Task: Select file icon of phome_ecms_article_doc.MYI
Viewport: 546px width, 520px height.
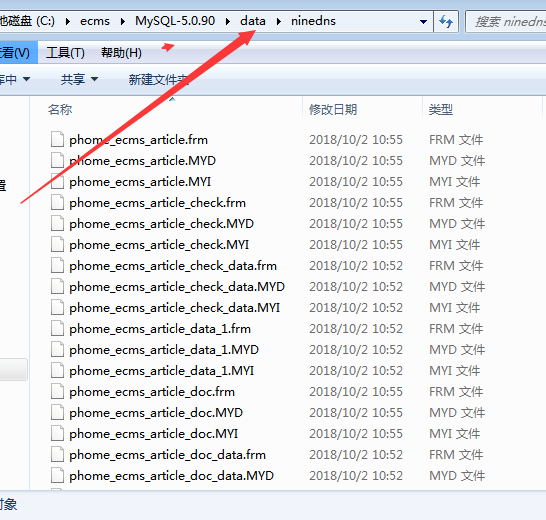Action: tap(57, 434)
